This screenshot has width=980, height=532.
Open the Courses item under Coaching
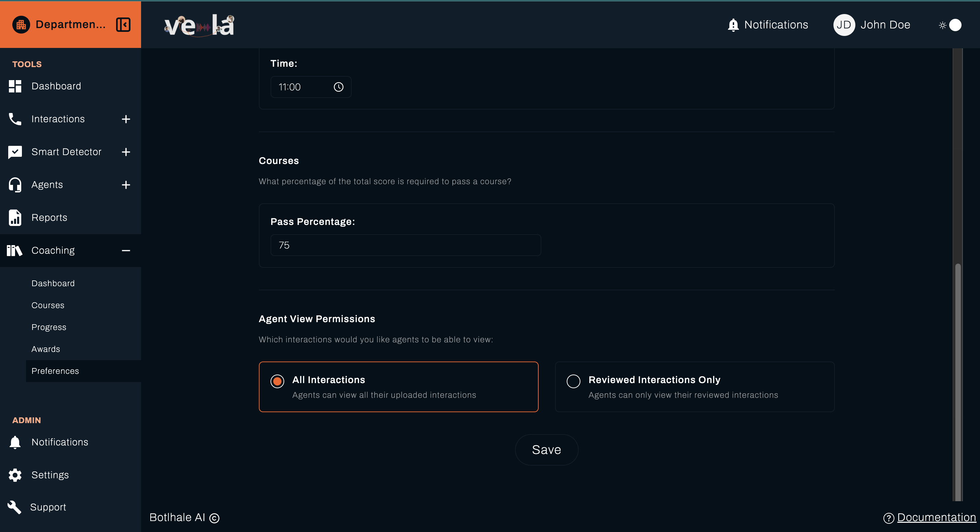coord(48,305)
